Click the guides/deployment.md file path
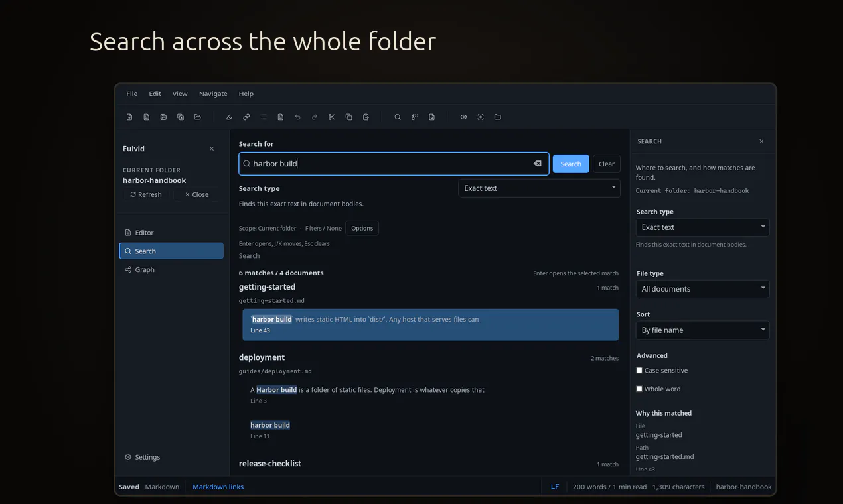Image resolution: width=843 pixels, height=504 pixels. coord(275,371)
